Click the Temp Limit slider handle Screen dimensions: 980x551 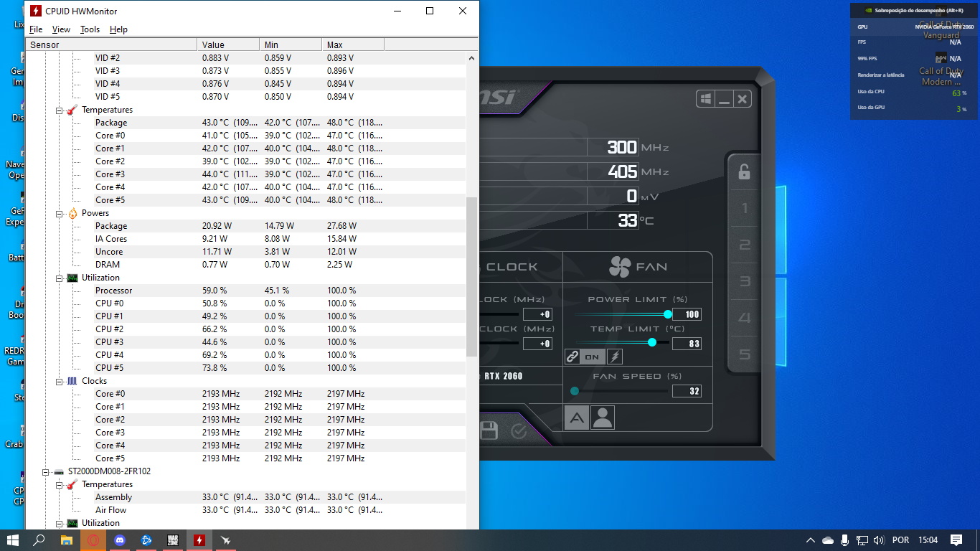tap(652, 342)
